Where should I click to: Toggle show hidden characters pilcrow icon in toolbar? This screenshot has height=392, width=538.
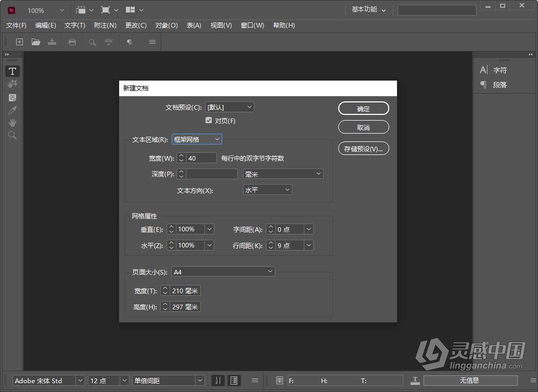129,42
